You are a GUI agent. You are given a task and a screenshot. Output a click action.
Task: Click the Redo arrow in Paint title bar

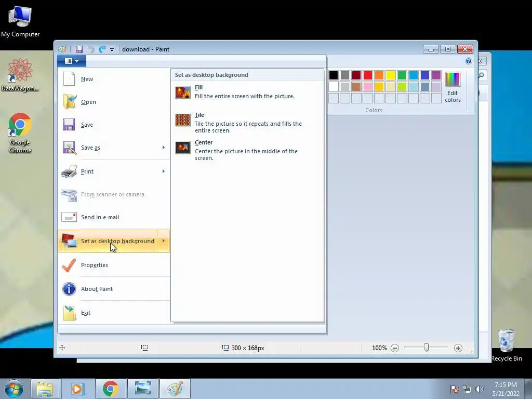click(x=102, y=49)
